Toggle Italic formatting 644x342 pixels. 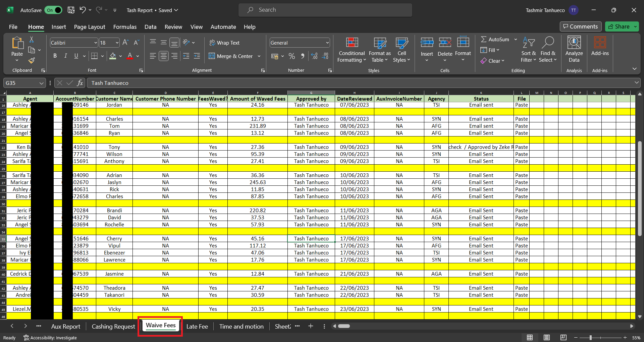[66, 56]
